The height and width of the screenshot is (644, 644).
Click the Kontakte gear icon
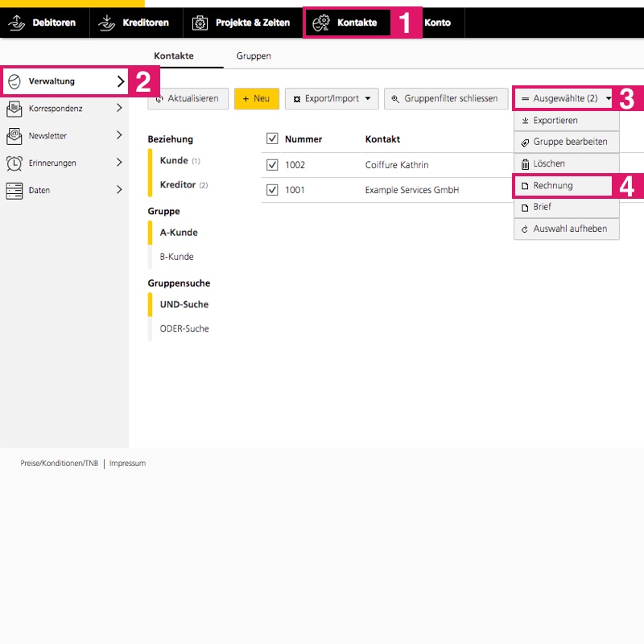click(321, 23)
